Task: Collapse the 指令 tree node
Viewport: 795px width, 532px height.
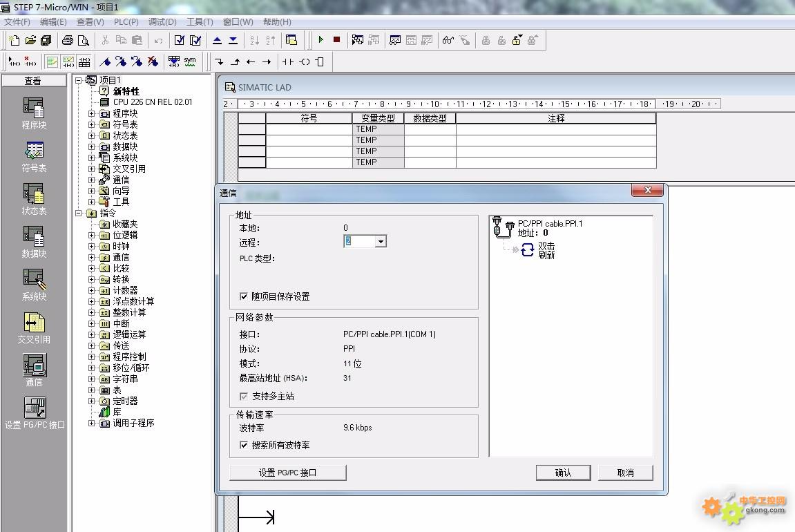Action: click(x=79, y=213)
